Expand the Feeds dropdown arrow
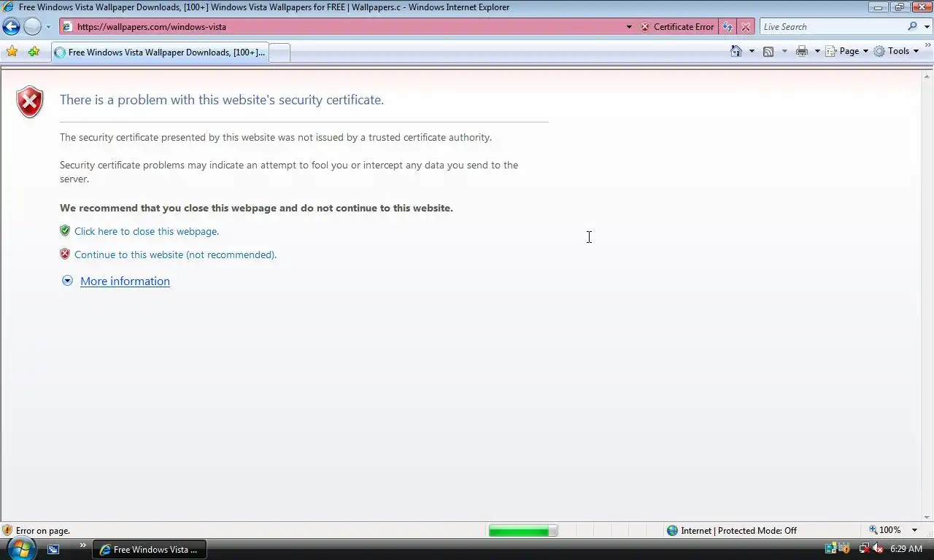This screenshot has height=560, width=934. pyautogui.click(x=784, y=51)
